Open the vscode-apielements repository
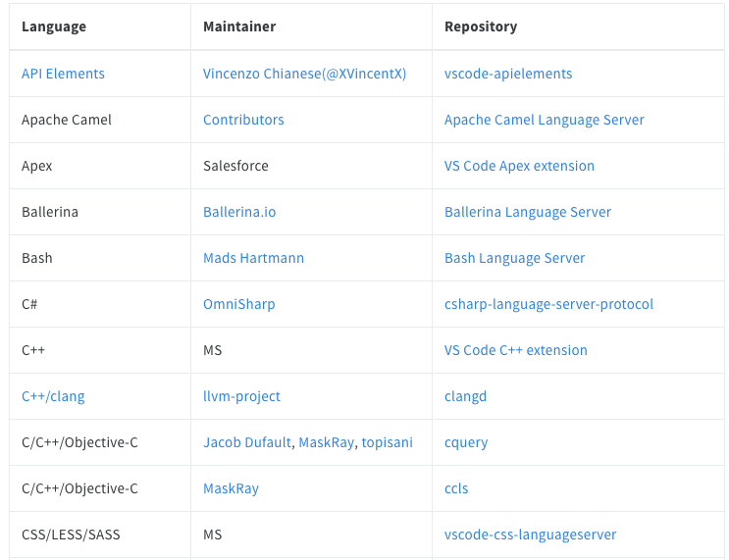Image resolution: width=729 pixels, height=560 pixels. click(508, 74)
